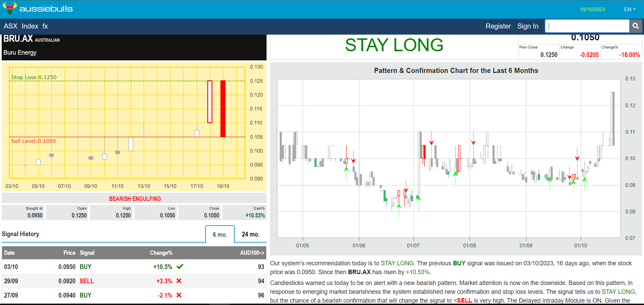Click the hollow red 18/10 candlestick
This screenshot has width=644, height=305.
pyautogui.click(x=210, y=101)
